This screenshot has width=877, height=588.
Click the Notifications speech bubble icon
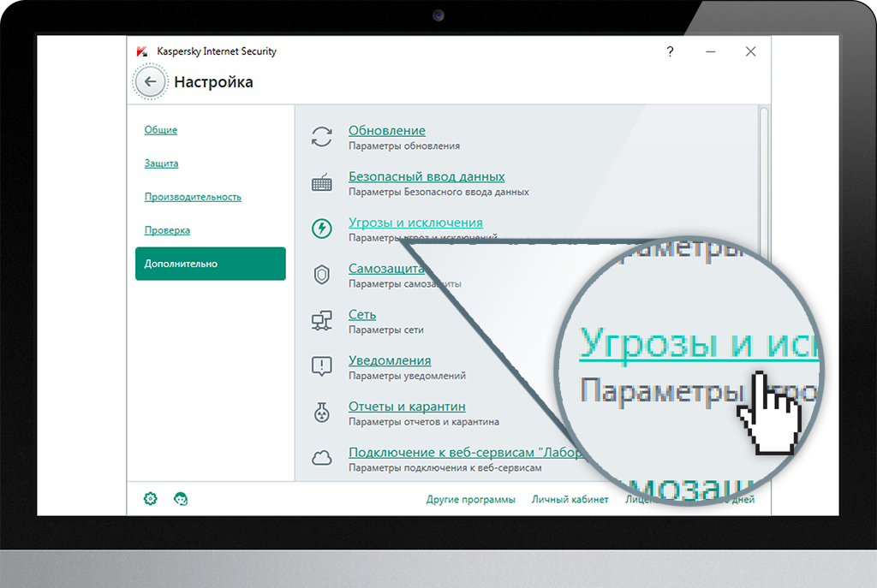(x=321, y=367)
